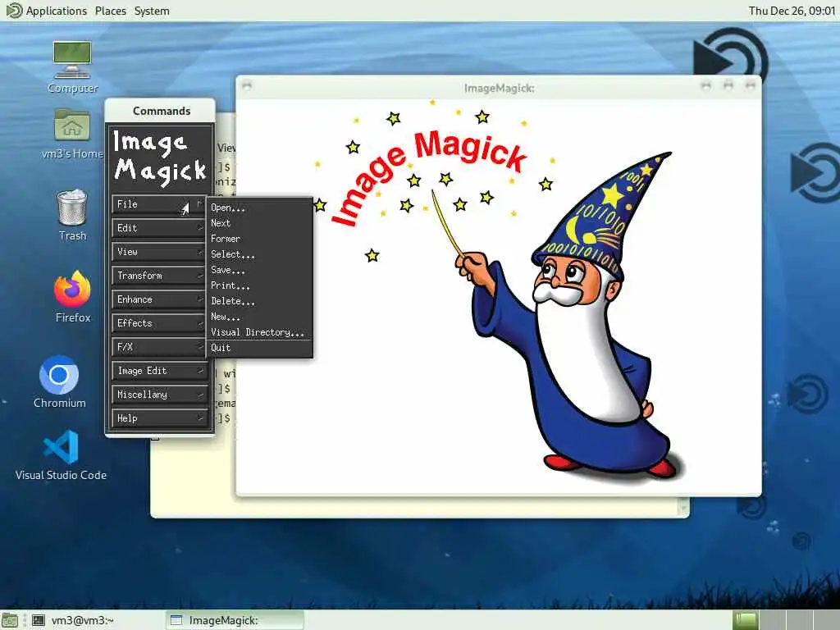Open the System menu
This screenshot has width=840, height=630.
pos(152,11)
